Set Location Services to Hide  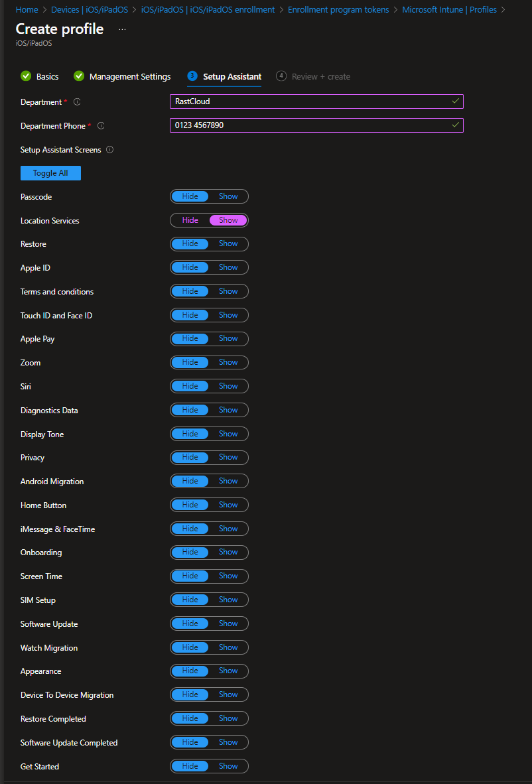click(x=190, y=220)
